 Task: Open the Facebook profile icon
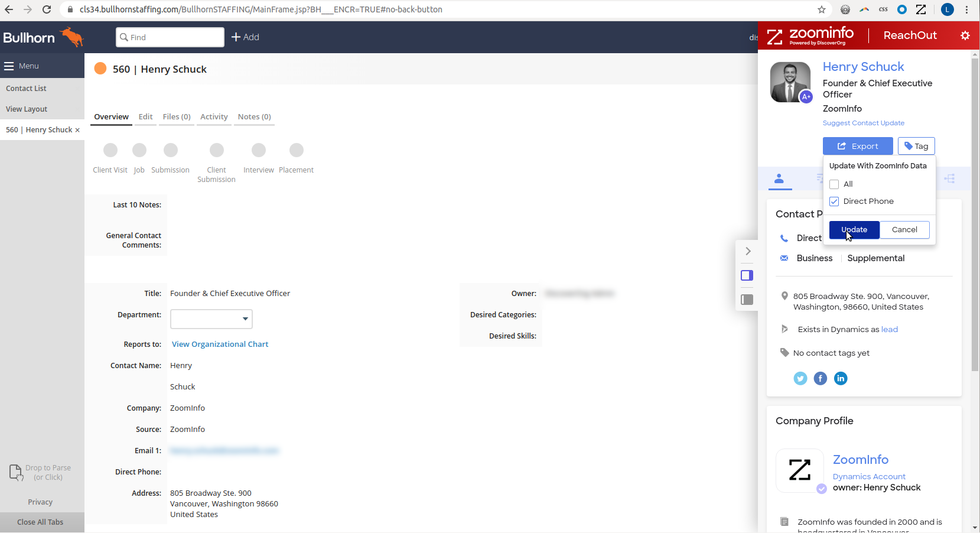[x=820, y=378]
